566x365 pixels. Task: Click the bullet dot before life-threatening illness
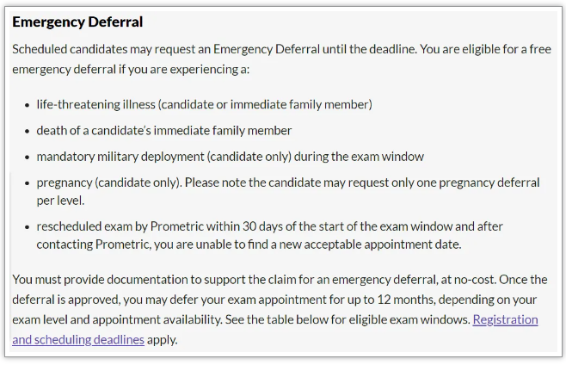coord(27,105)
